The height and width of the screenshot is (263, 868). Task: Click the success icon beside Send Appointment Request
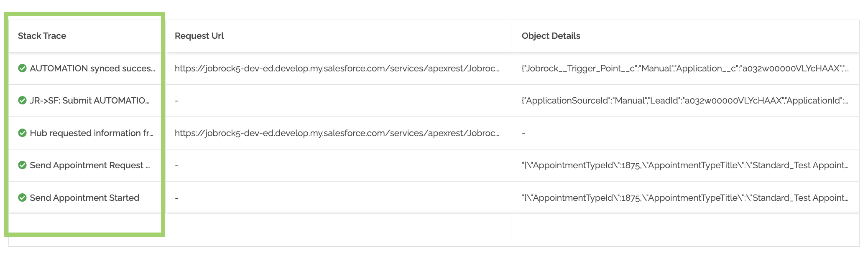23,165
